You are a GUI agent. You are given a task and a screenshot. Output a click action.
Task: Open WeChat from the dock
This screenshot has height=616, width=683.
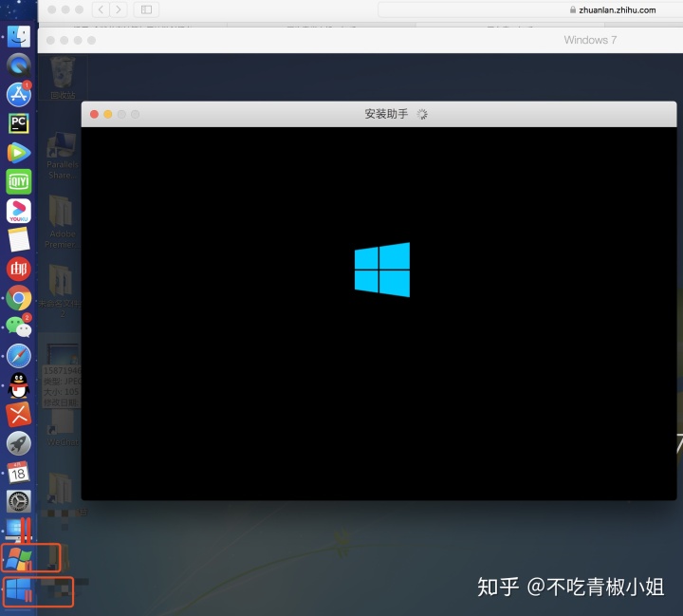19,327
